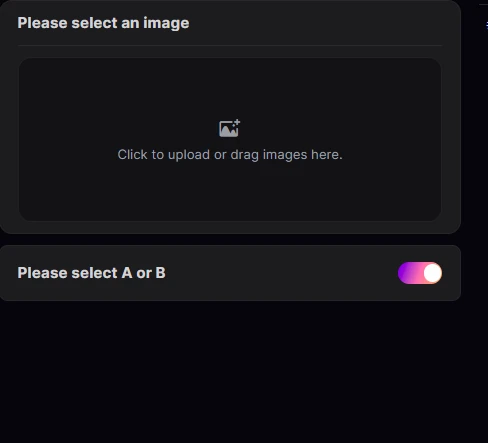Click the pink gradient section of the toggle
Image resolution: width=488 pixels, height=443 pixels.
point(417,273)
